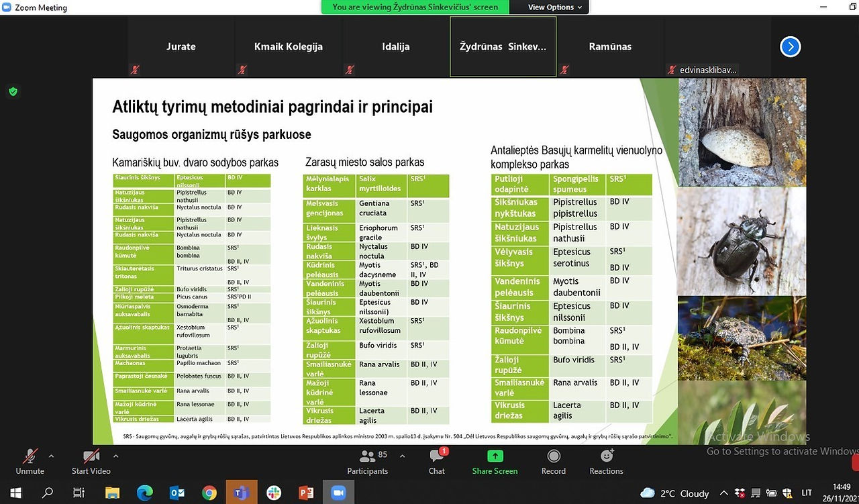859x504 pixels.
Task: Open the Chat panel
Action: tap(437, 462)
